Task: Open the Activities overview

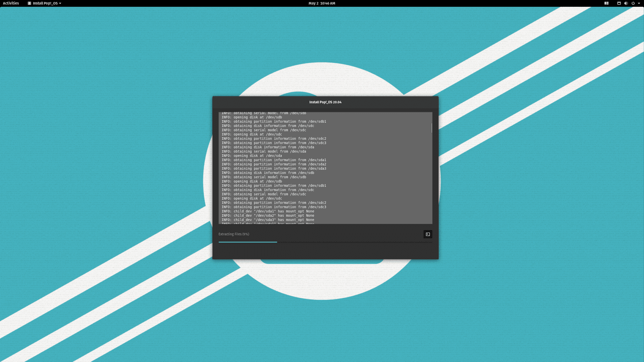Action: (x=11, y=3)
